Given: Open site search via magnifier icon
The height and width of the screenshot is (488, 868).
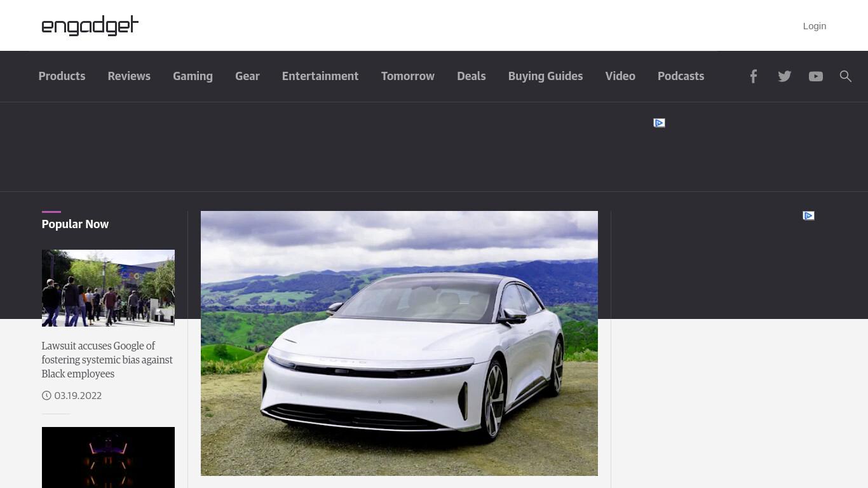Looking at the screenshot, I should pos(846,76).
